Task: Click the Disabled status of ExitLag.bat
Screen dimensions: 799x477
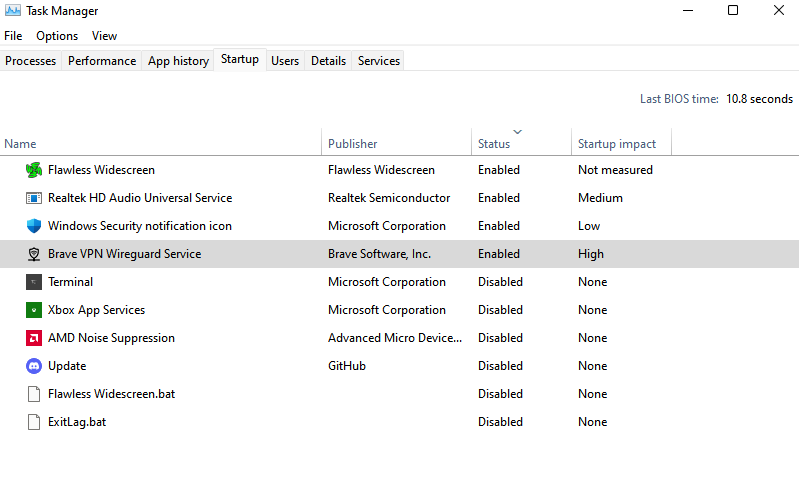Action: (x=500, y=422)
